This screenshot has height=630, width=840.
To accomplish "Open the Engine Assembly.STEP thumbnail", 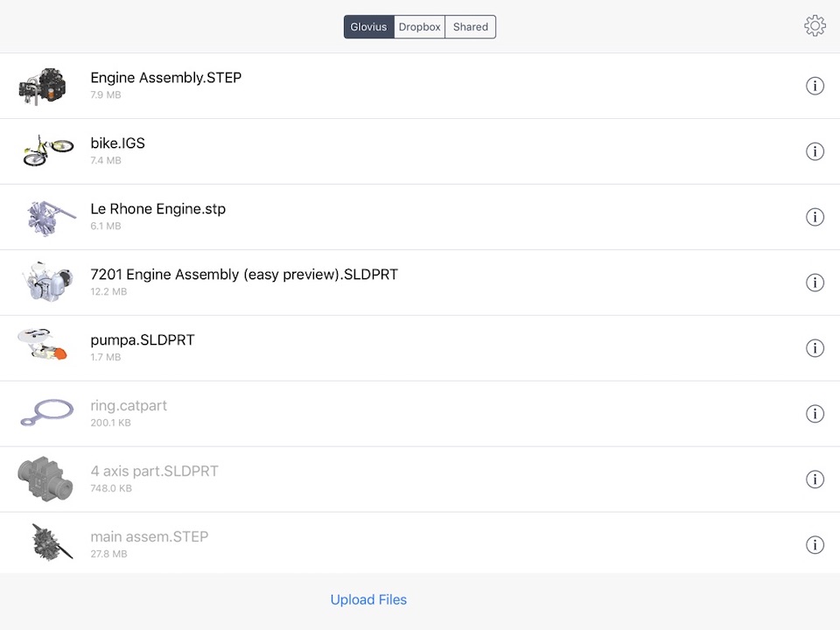I will click(43, 87).
